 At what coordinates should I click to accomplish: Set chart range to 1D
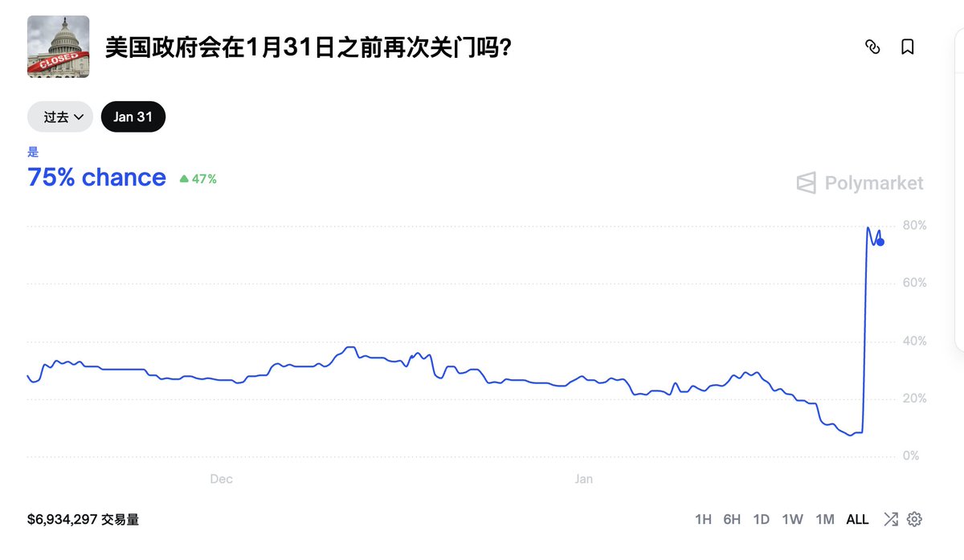pyautogui.click(x=761, y=520)
